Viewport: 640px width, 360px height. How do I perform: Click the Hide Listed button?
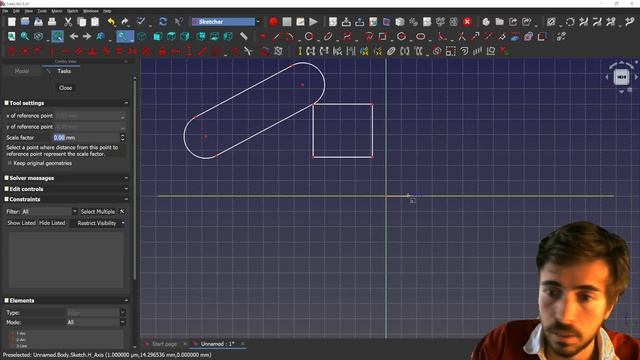(x=52, y=223)
